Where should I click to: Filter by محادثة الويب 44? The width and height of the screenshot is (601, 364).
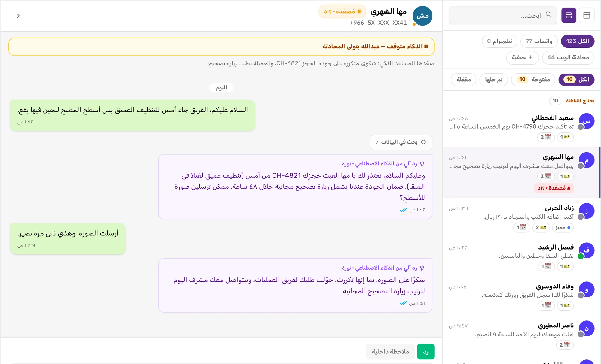coord(568,57)
